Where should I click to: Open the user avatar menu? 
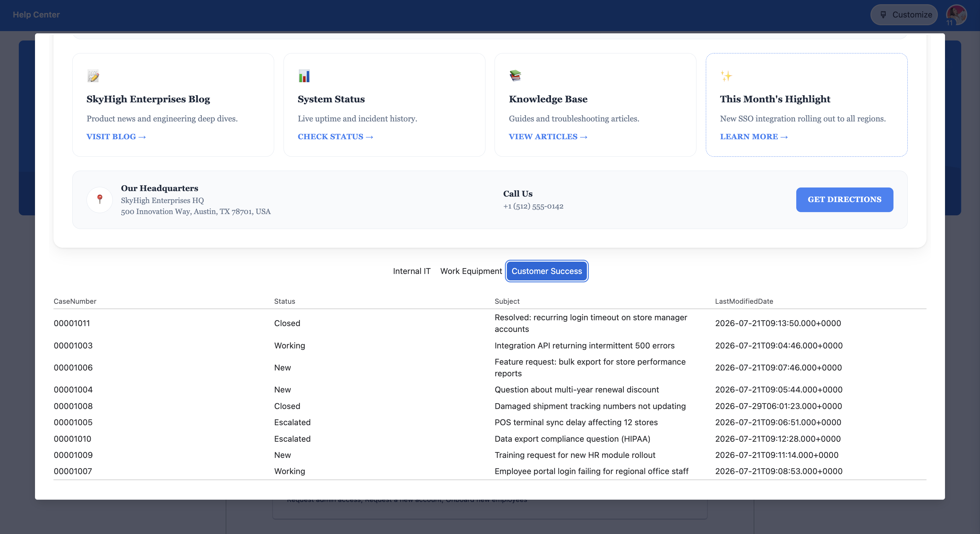[x=956, y=15]
